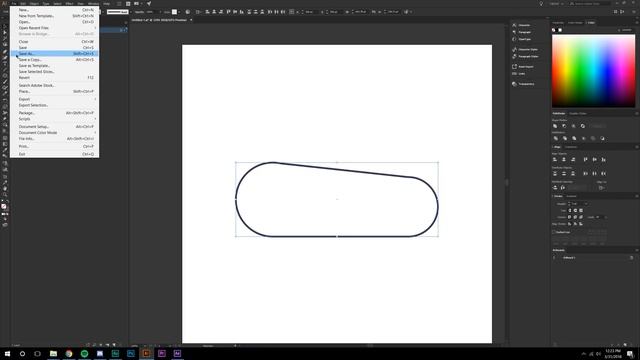Viewport: 640px width, 360px height.
Task: Toggle Align Stroke to Center
Action: [570, 224]
